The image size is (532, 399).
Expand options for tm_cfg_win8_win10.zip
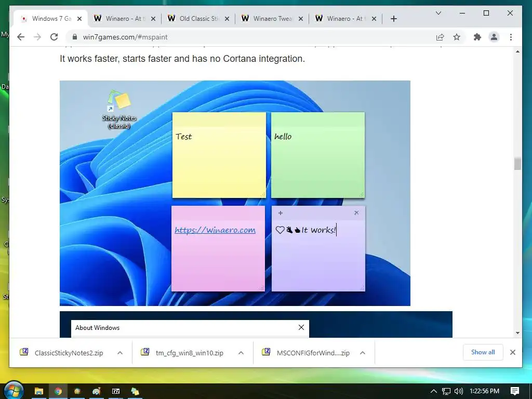click(241, 353)
